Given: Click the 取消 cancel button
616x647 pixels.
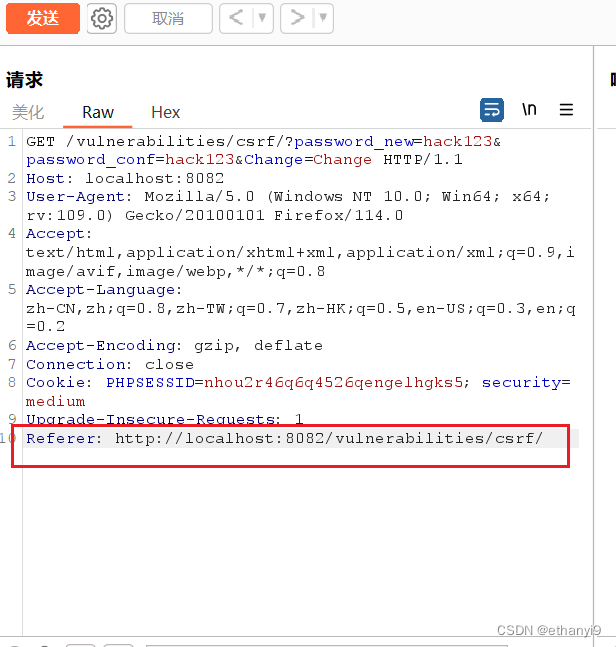Looking at the screenshot, I should click(168, 18).
